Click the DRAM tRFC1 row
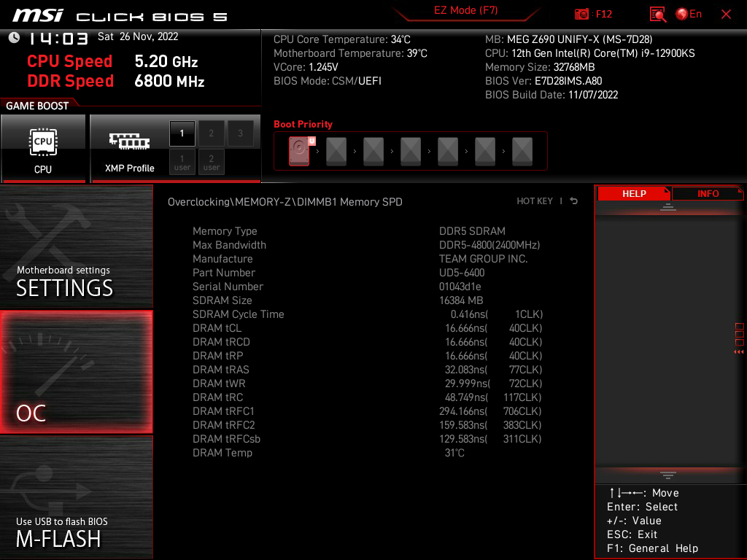The image size is (747, 560). click(x=368, y=411)
